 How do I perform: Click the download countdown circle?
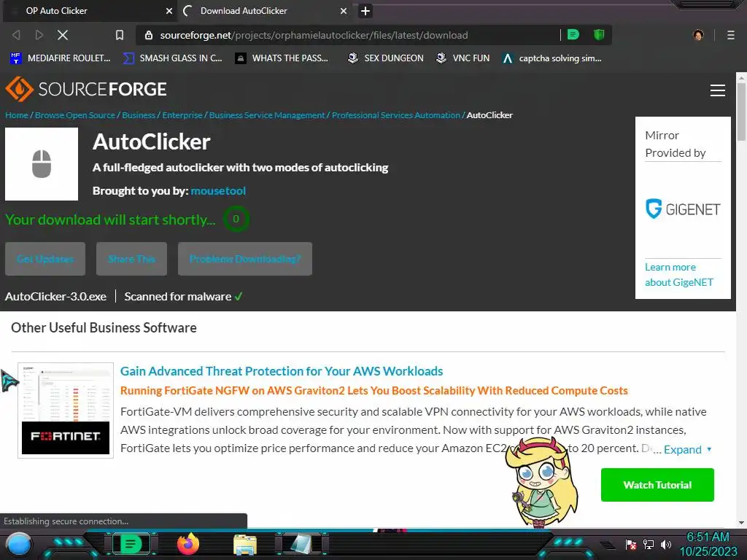[236, 219]
